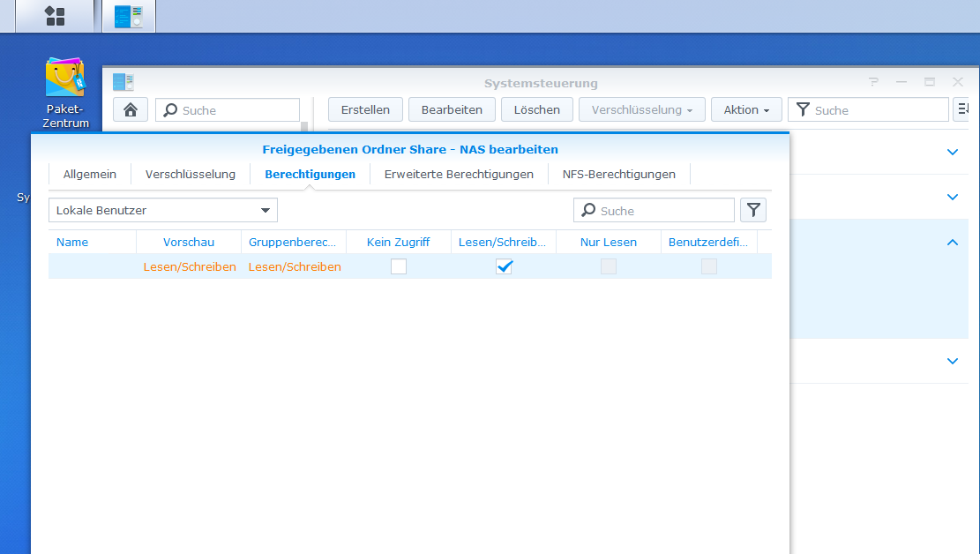
Task: Click the help question mark icon
Action: point(873,82)
